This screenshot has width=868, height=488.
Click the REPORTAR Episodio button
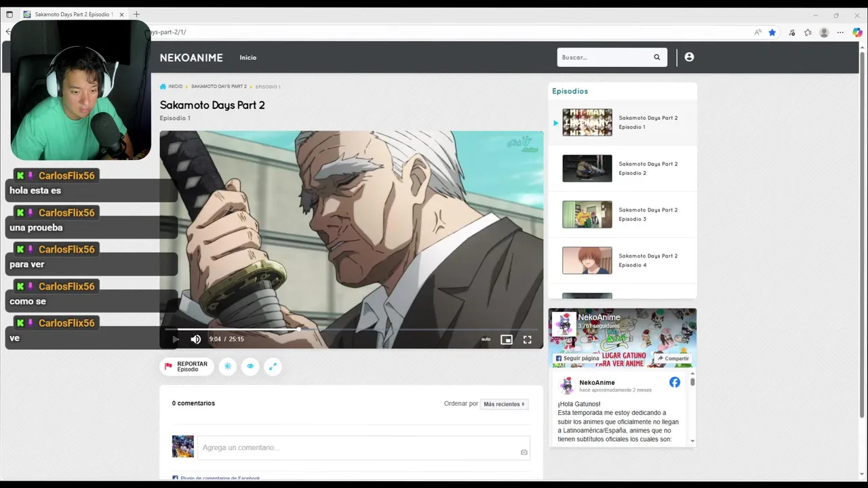point(186,366)
